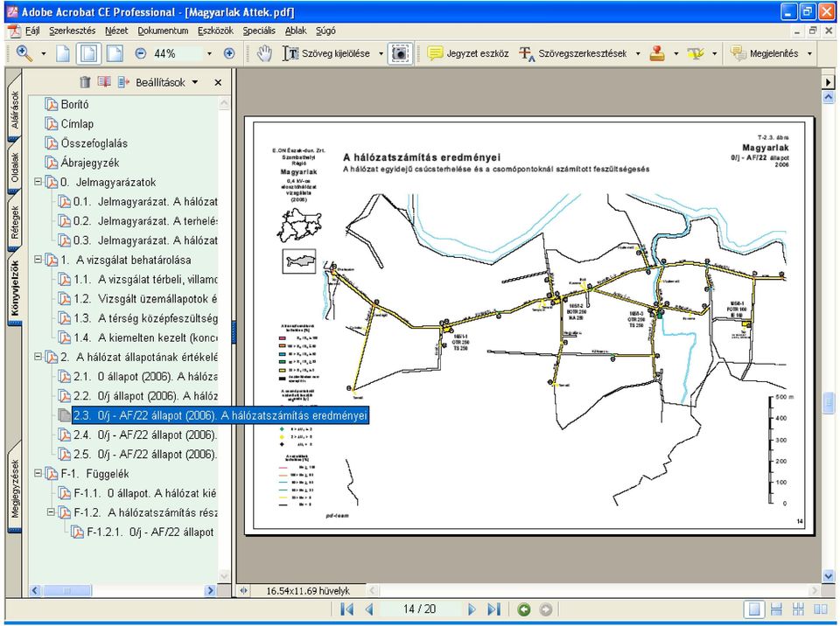Click the 14 / 20 page number field
Image resolution: width=840 pixels, height=626 pixels.
pyautogui.click(x=420, y=609)
